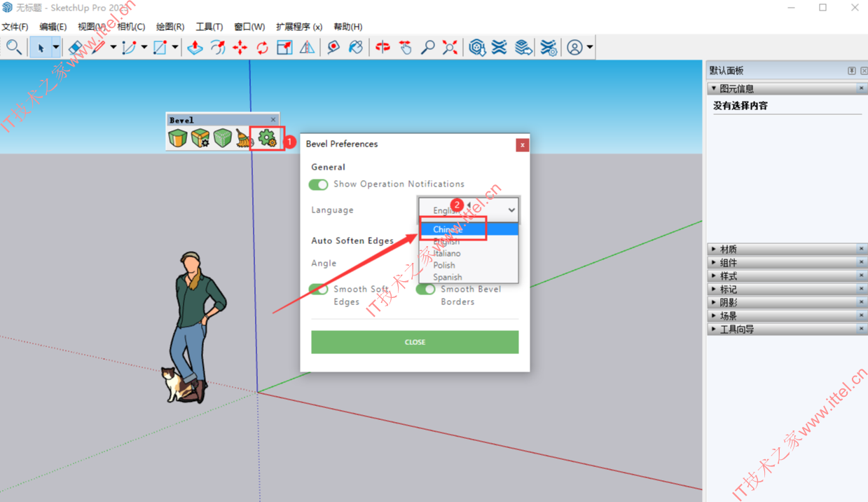Click first Bevel toolbar cube icon

coord(178,138)
